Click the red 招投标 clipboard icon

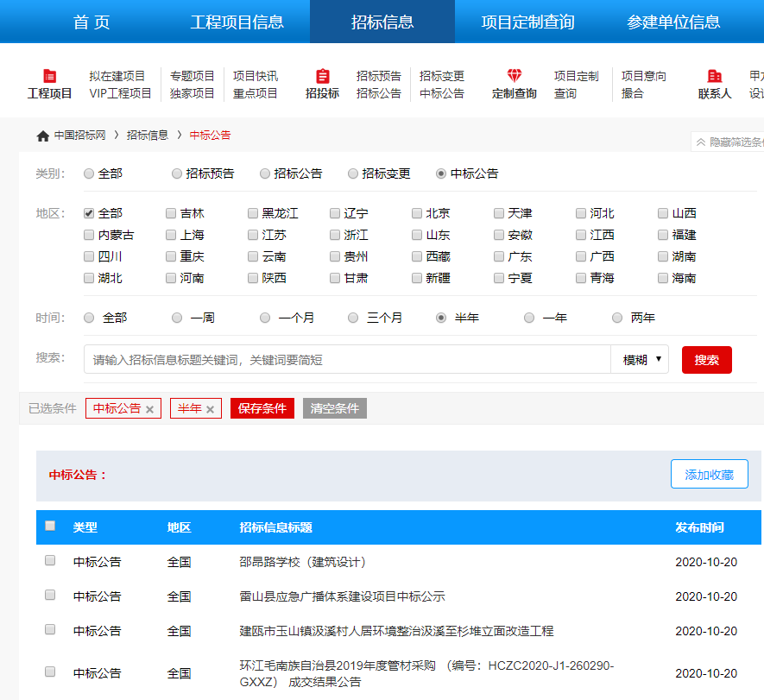(323, 76)
